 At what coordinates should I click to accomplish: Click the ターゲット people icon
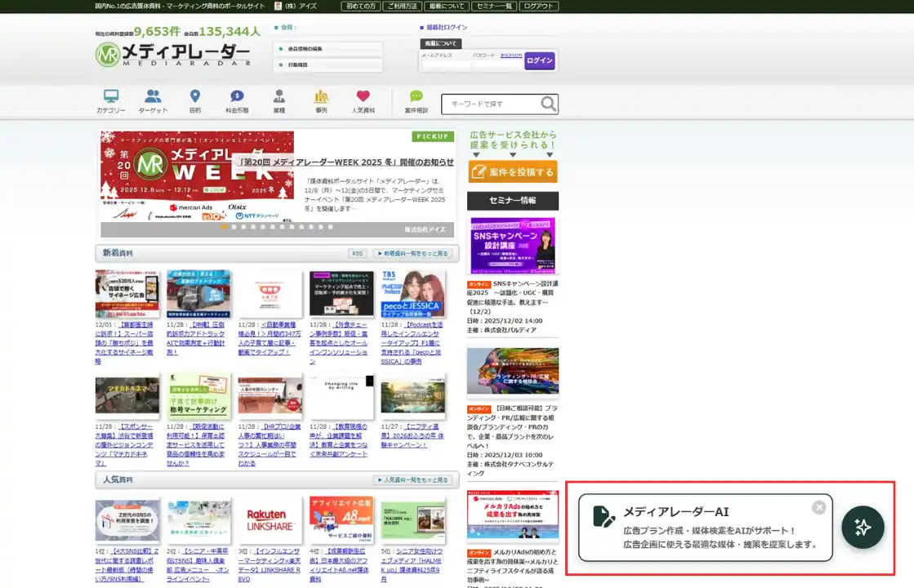coord(153,96)
